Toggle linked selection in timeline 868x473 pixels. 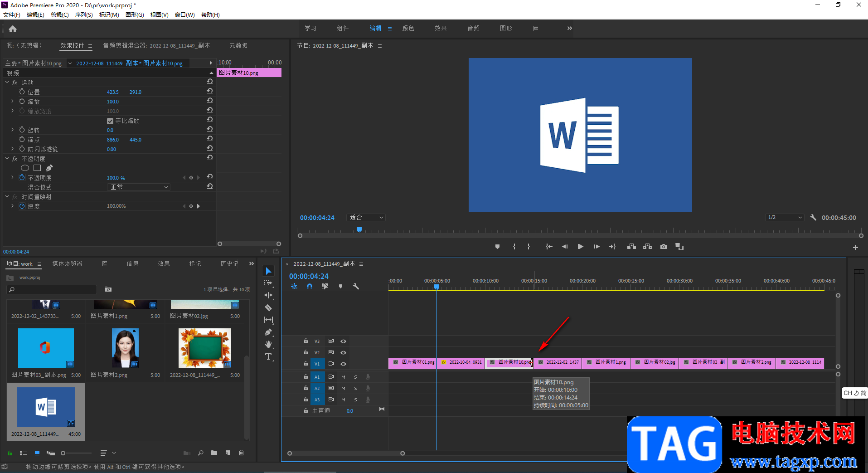click(x=325, y=286)
